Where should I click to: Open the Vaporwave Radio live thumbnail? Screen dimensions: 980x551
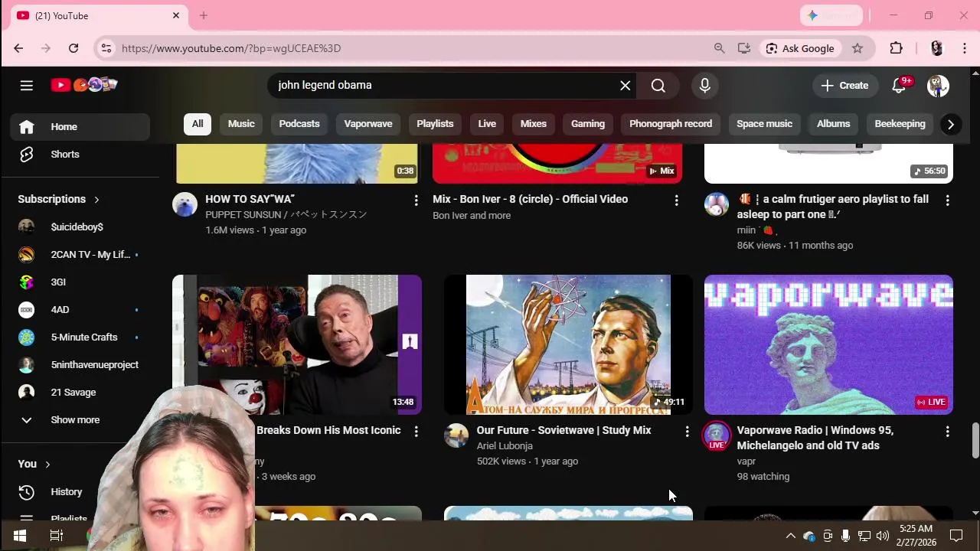[828, 345]
